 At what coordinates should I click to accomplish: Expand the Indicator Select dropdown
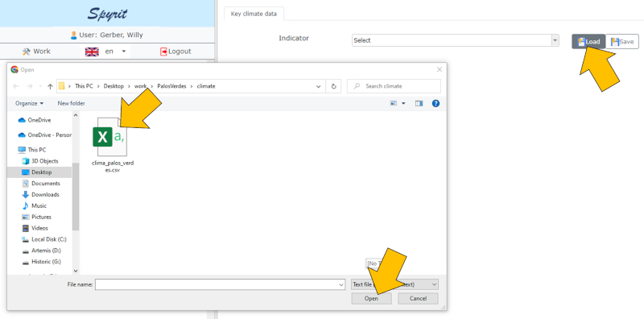click(456, 40)
